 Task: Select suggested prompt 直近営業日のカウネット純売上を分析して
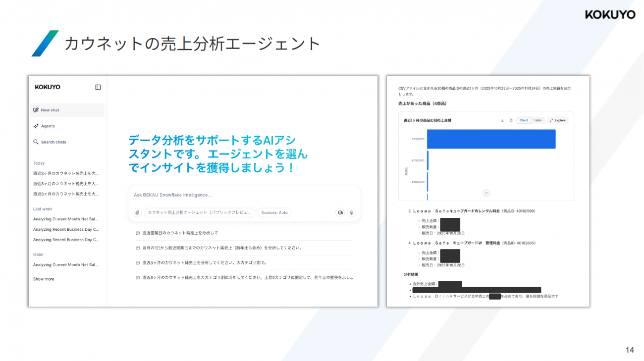click(180, 233)
